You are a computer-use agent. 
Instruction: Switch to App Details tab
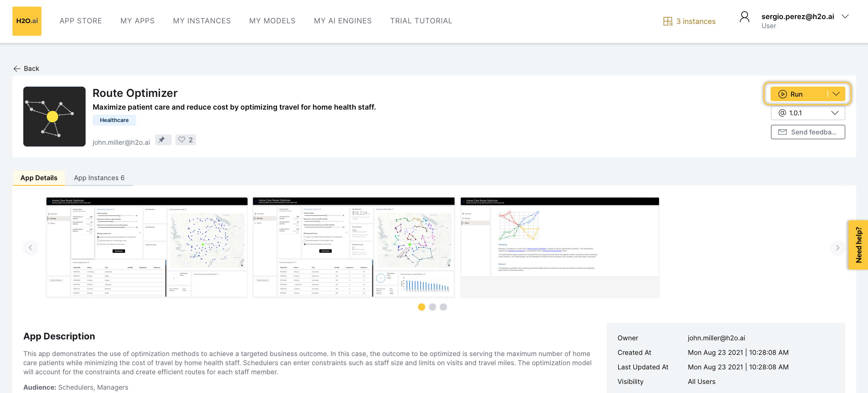tap(39, 178)
